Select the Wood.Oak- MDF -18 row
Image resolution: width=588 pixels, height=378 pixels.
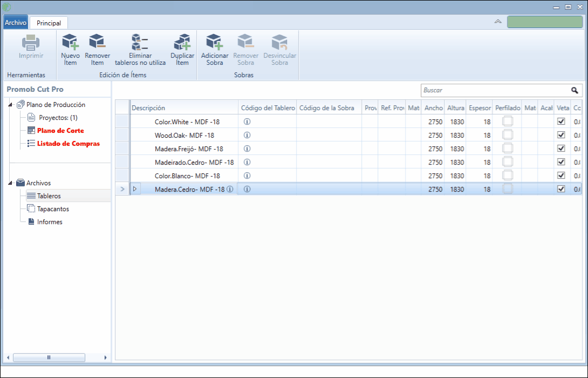pyautogui.click(x=348, y=135)
